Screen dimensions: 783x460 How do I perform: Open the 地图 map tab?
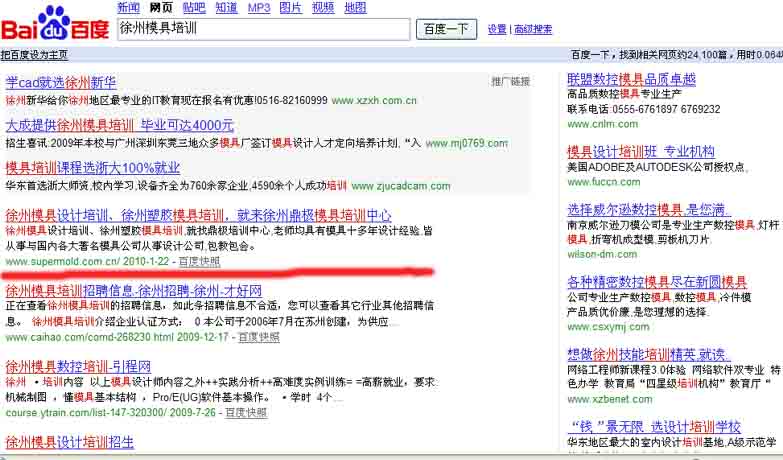click(x=355, y=7)
